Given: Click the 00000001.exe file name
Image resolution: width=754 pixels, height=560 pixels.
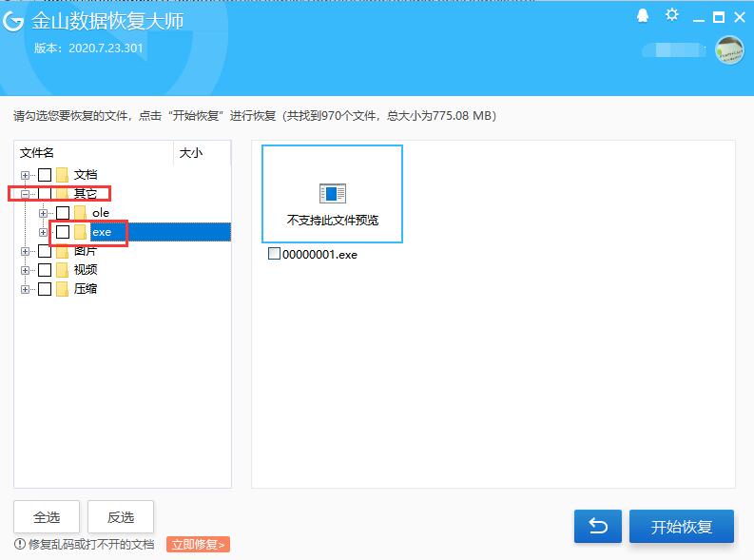Looking at the screenshot, I should 319,254.
